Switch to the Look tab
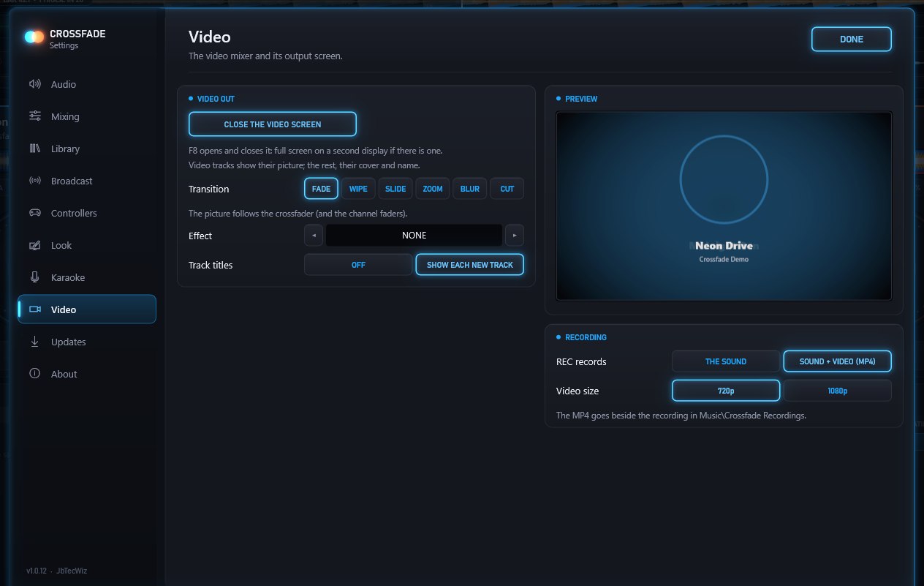Screen dimensions: 924x586 point(87,245)
